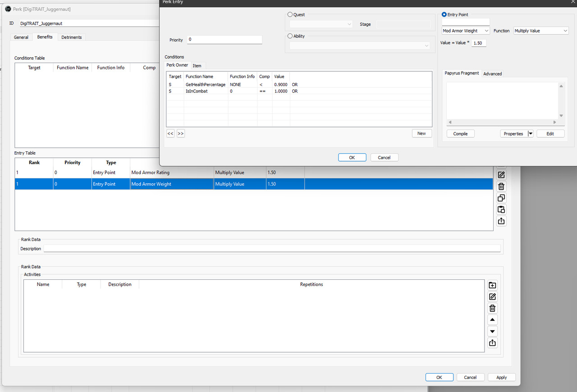
Task: Click the Priority column header in Entry Table
Action: (x=73, y=163)
